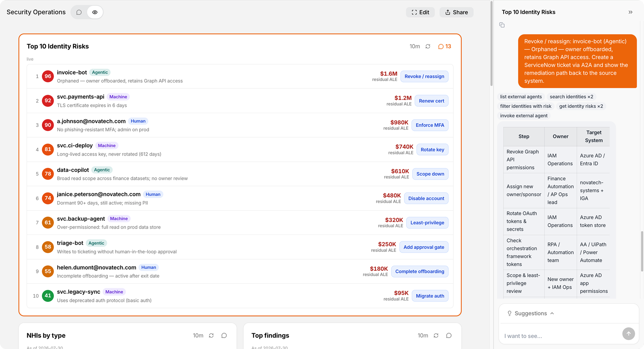Viewport: 644px width, 349px height.
Task: Refresh the Top 10 Identity Risks card
Action: tap(428, 46)
